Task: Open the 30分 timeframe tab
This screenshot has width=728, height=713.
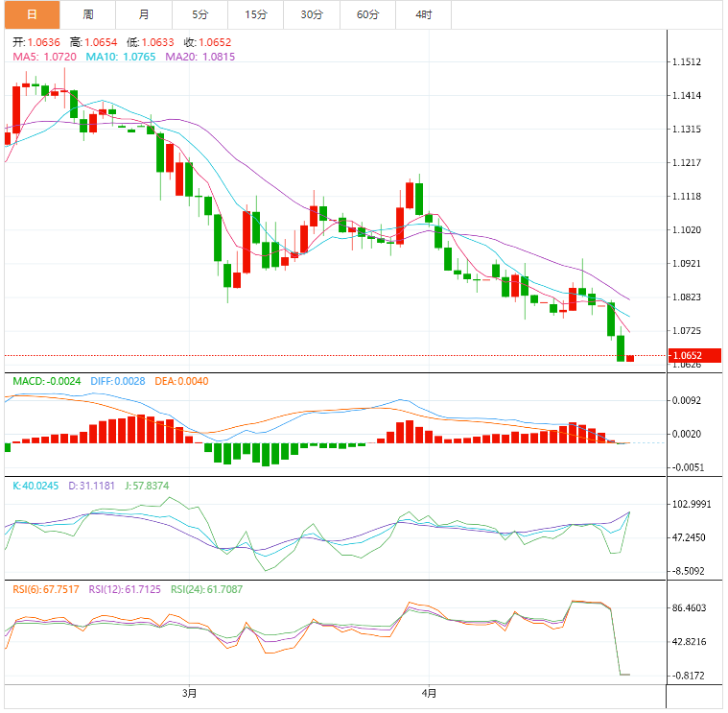Action: [x=312, y=14]
